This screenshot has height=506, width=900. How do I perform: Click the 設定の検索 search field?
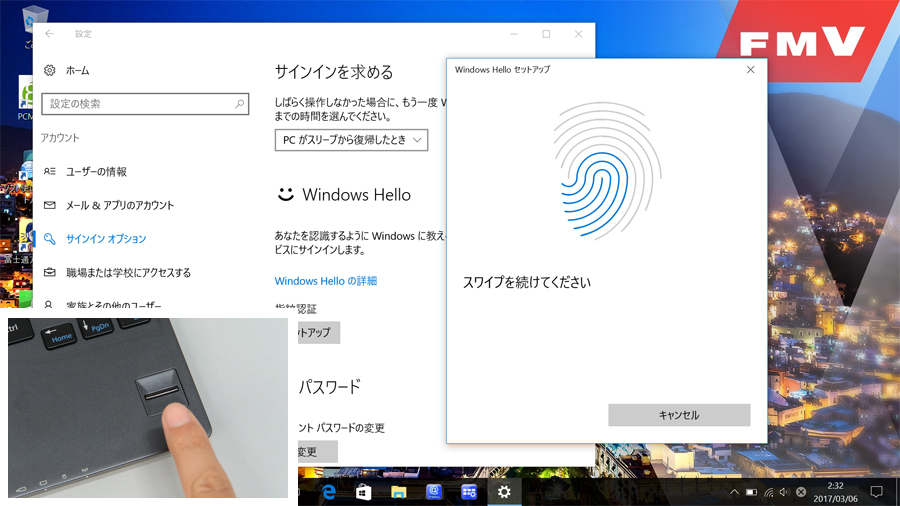tap(144, 104)
